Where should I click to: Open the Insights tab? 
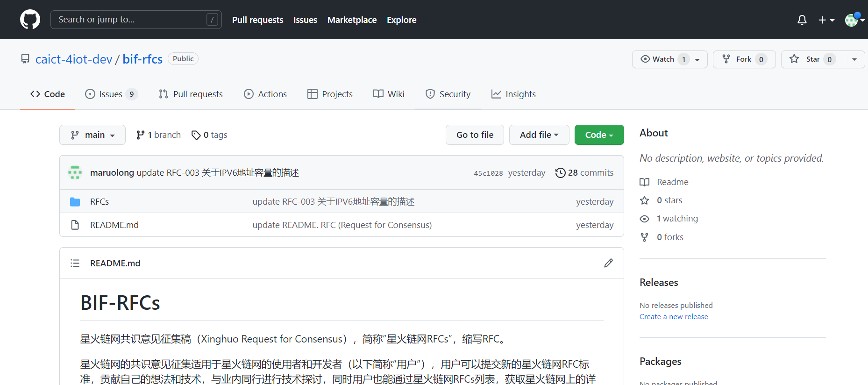coord(513,94)
